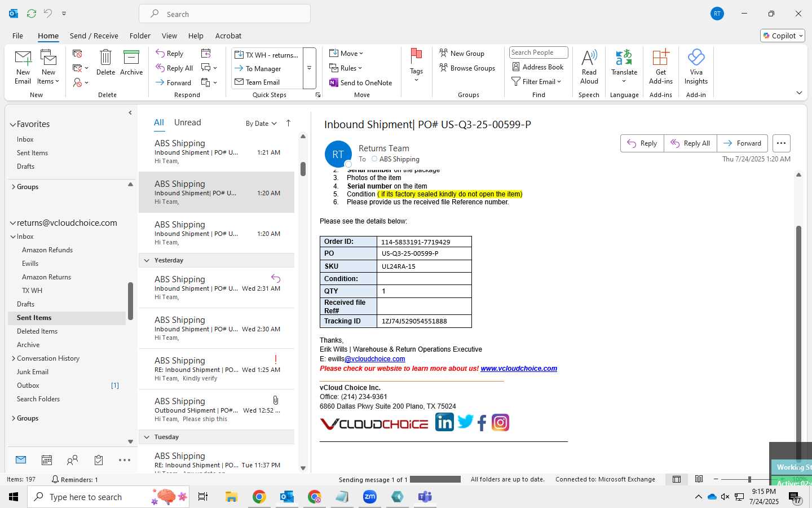This screenshot has height=508, width=812.
Task: Open the Outbox folder
Action: click(28, 386)
